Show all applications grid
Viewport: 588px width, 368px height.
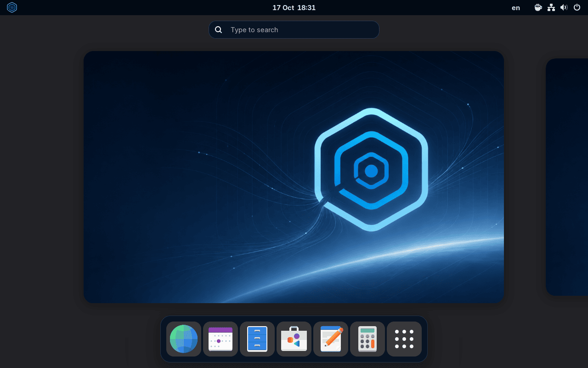[x=404, y=339]
